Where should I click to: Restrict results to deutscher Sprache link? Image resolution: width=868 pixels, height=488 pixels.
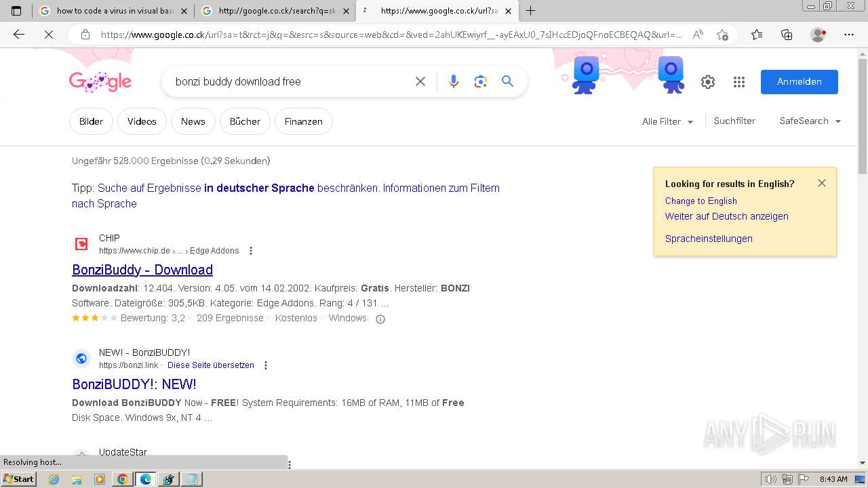tap(237, 188)
